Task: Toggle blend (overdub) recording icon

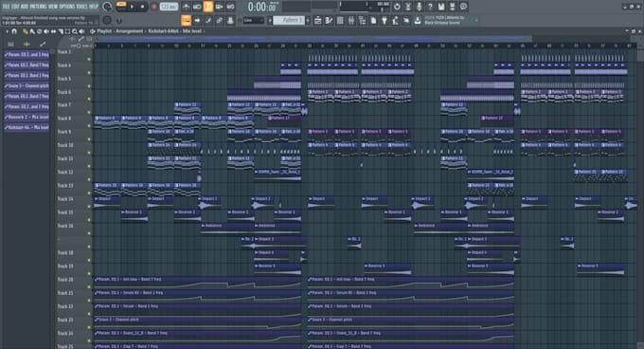Action: [x=220, y=7]
